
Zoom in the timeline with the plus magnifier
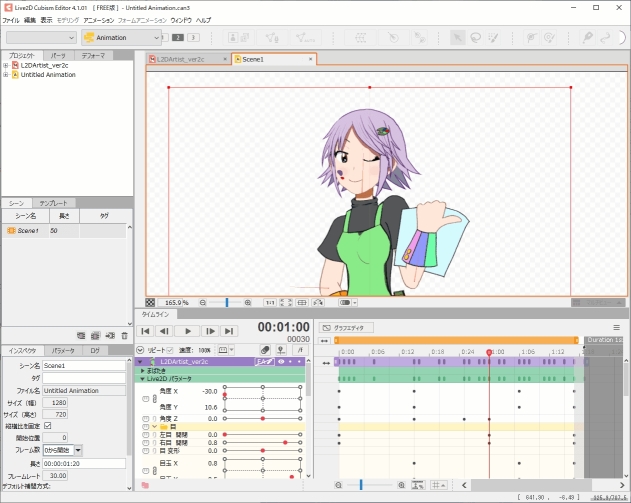click(401, 485)
